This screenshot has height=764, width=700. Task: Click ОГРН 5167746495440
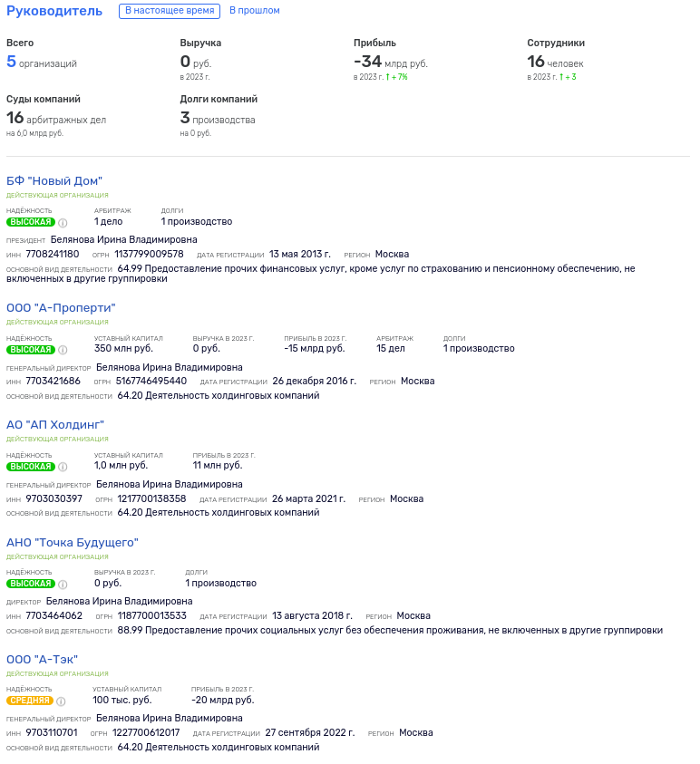[x=151, y=381]
